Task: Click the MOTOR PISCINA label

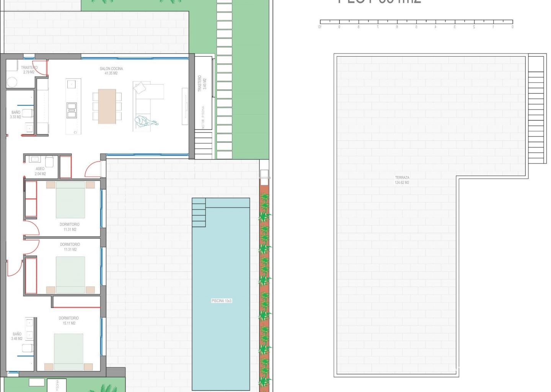Action: [203, 117]
